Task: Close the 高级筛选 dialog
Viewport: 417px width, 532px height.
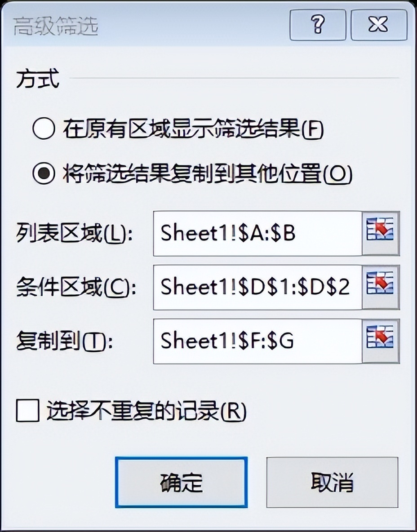Action: (x=379, y=25)
